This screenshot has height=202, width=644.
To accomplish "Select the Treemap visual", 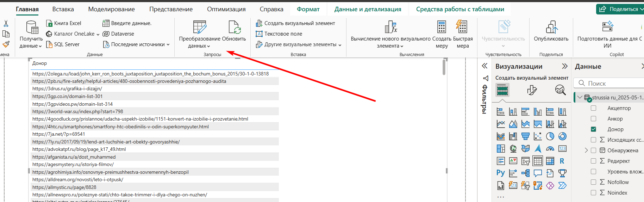I will pos(501,149).
